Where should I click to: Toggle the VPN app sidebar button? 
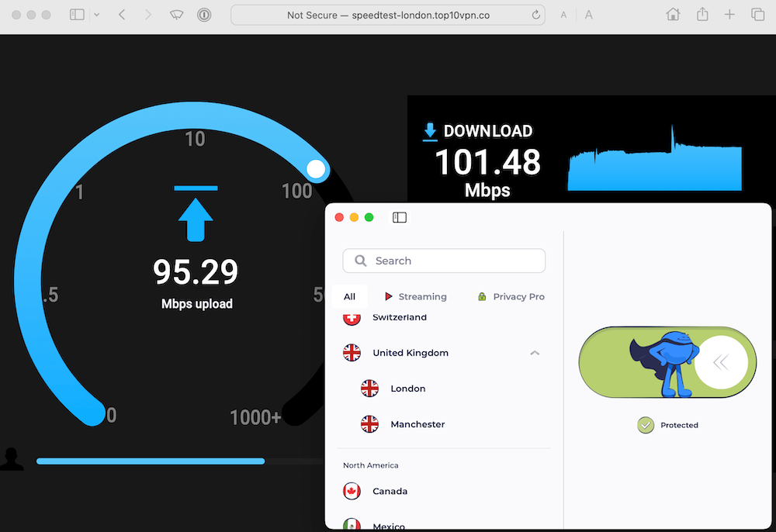tap(400, 218)
